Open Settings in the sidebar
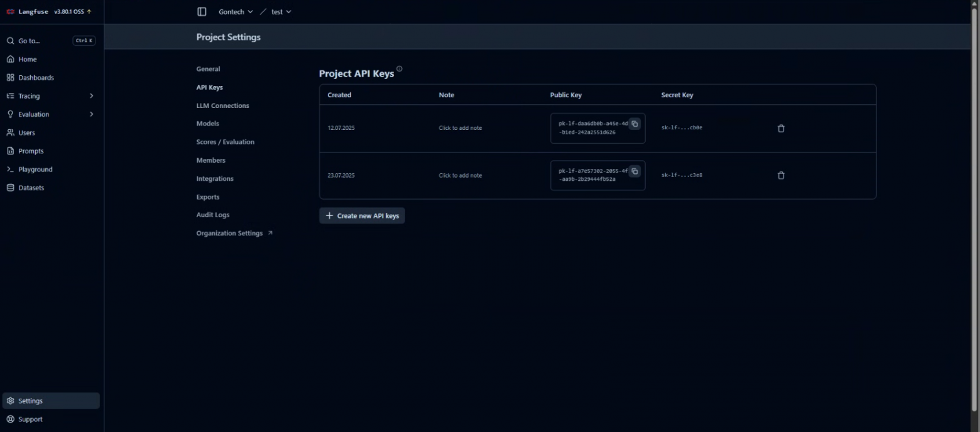980x432 pixels. [52, 401]
